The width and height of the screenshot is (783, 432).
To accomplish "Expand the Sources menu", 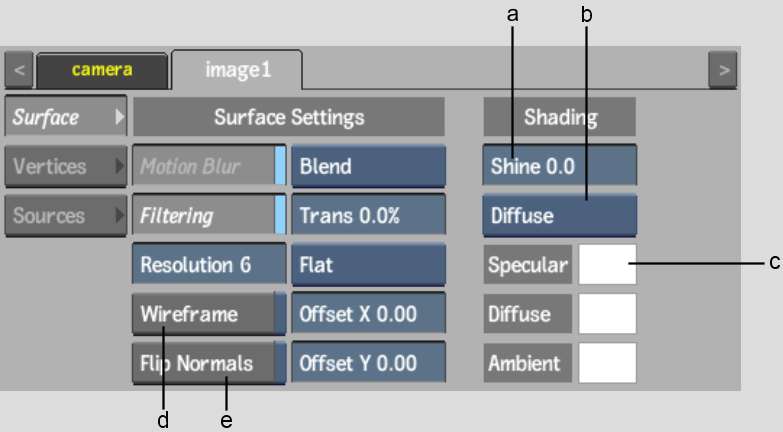I will point(65,215).
